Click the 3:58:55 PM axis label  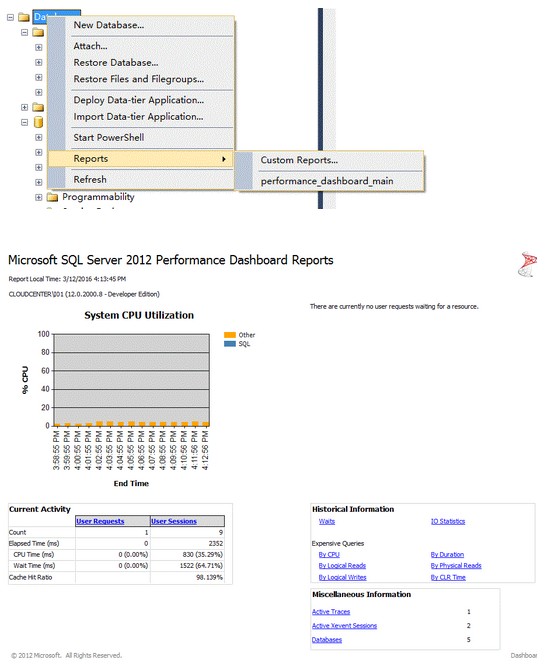click(x=56, y=450)
